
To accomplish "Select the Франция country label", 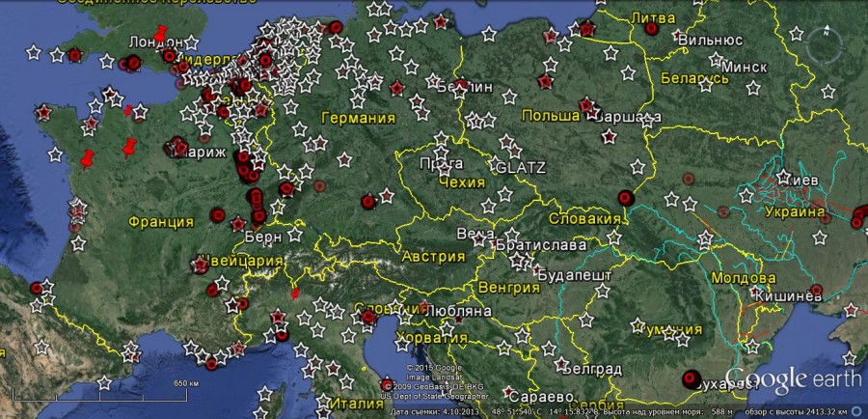I will (x=160, y=222).
